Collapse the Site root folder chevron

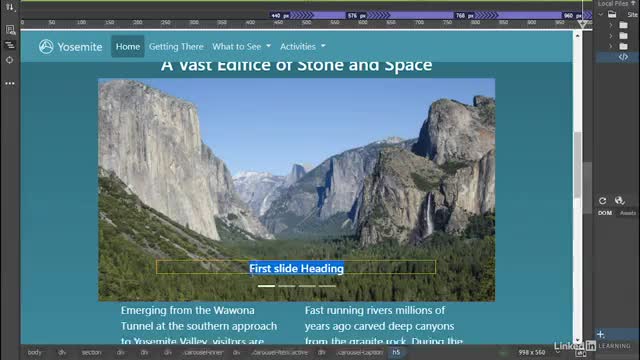click(601, 14)
